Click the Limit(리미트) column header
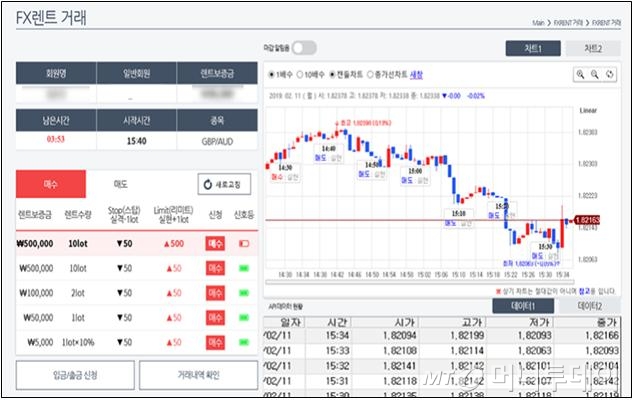The width and height of the screenshot is (632, 402). pos(173,215)
